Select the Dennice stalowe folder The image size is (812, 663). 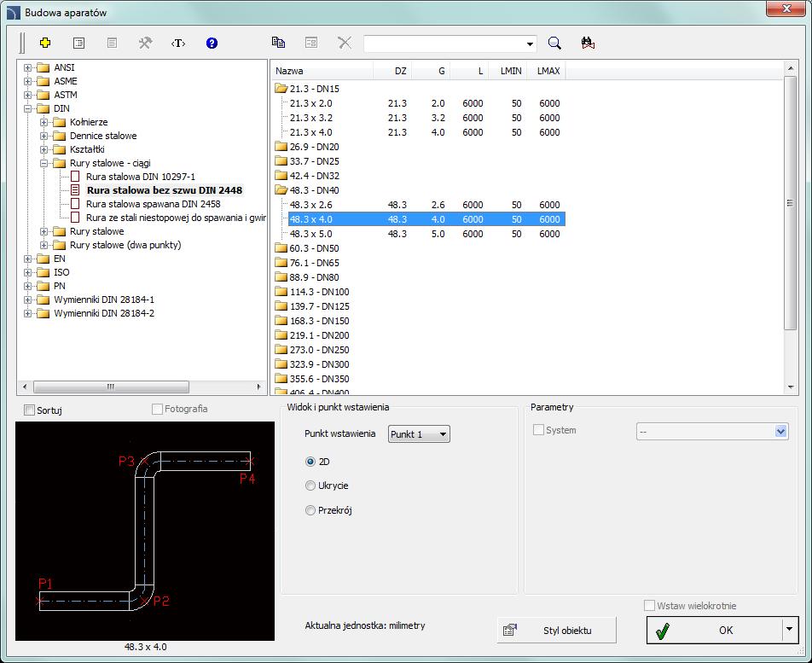pyautogui.click(x=103, y=136)
